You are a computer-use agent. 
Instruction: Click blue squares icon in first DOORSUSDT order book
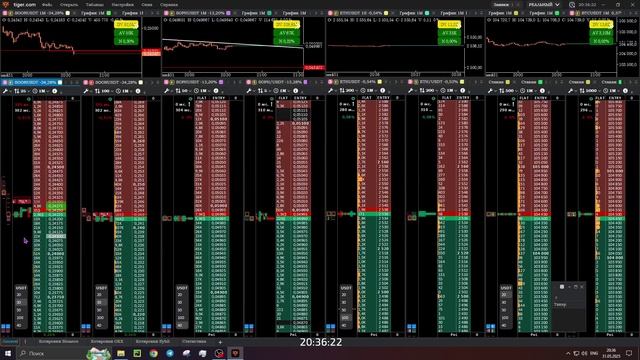(x=6, y=327)
